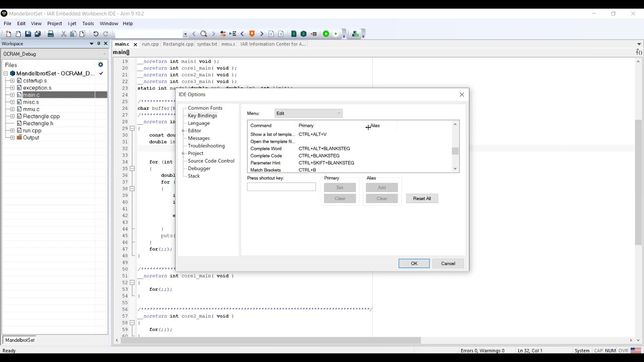644x362 pixels.
Task: Pin the Workspace panel with the pushpin icon
Action: (99, 44)
